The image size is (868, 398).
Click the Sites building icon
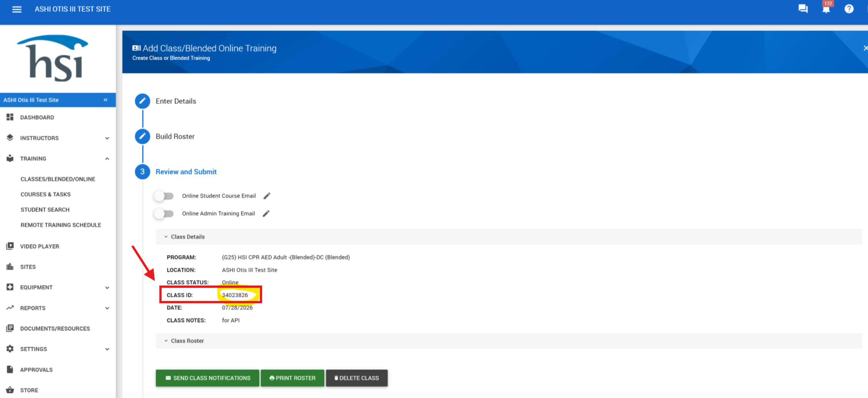pos(10,267)
